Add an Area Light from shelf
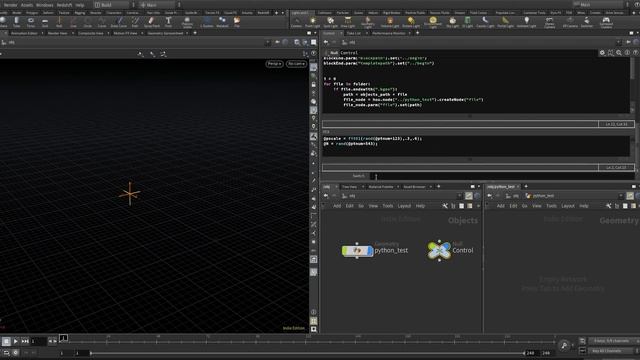The image size is (640, 360). pos(348,22)
